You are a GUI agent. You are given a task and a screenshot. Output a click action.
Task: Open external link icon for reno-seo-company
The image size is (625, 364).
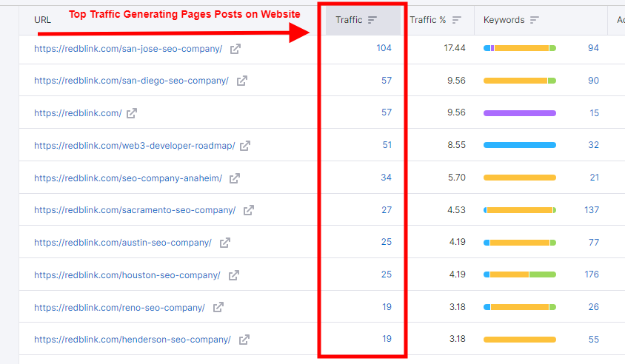218,308
